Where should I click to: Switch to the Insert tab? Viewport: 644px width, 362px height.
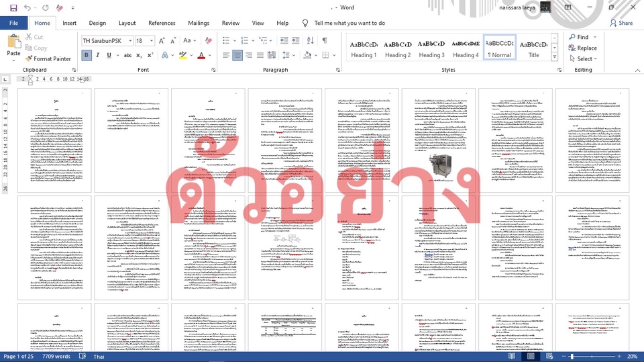click(x=69, y=23)
